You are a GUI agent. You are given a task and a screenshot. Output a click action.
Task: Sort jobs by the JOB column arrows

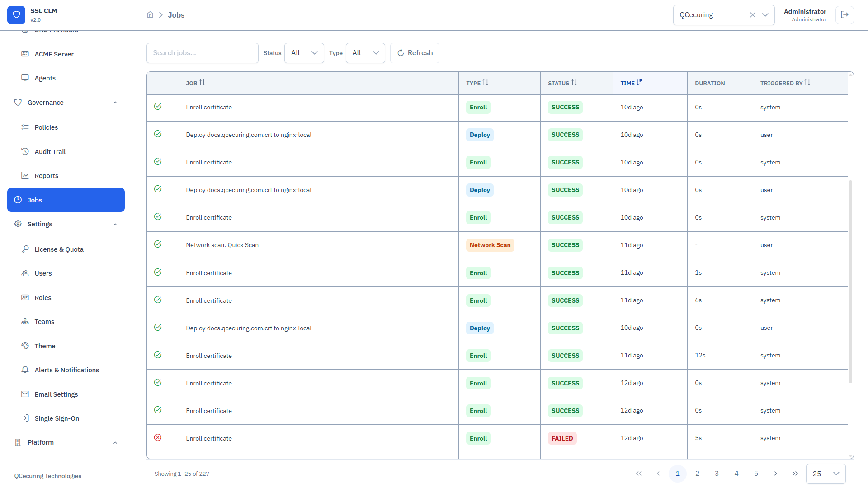click(x=202, y=83)
